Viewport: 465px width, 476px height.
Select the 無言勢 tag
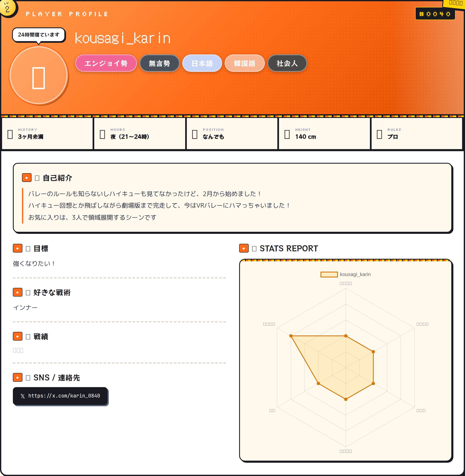pyautogui.click(x=159, y=63)
